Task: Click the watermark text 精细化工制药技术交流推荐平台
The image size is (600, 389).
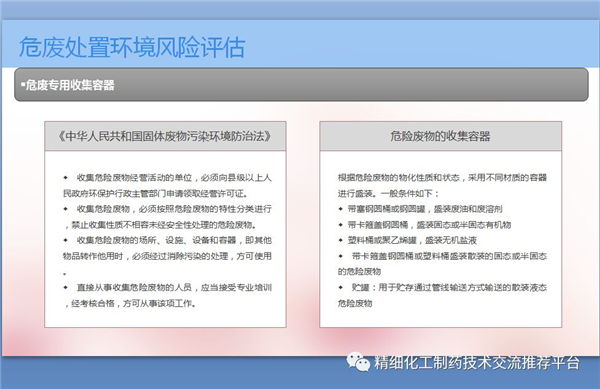Action: click(x=477, y=362)
